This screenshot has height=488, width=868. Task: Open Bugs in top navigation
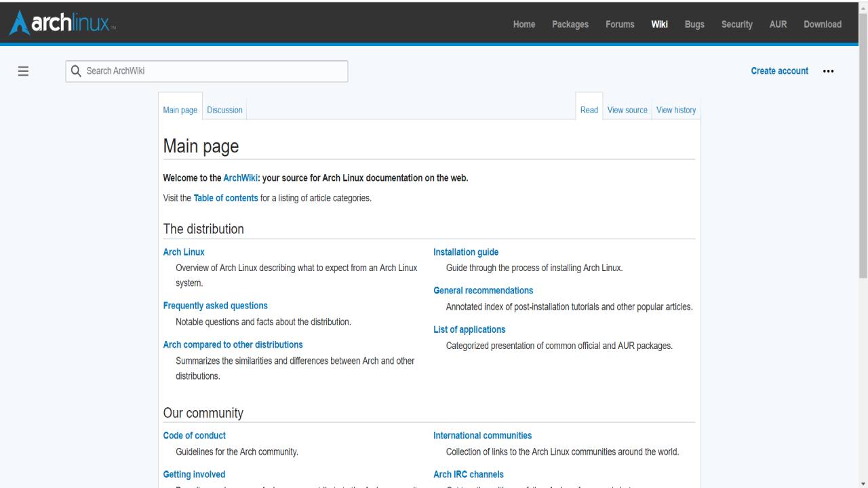(x=694, y=24)
